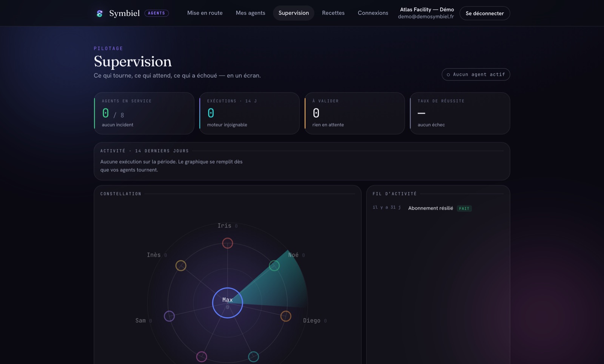Click the red Iris agent node
The height and width of the screenshot is (364, 604).
(x=228, y=243)
